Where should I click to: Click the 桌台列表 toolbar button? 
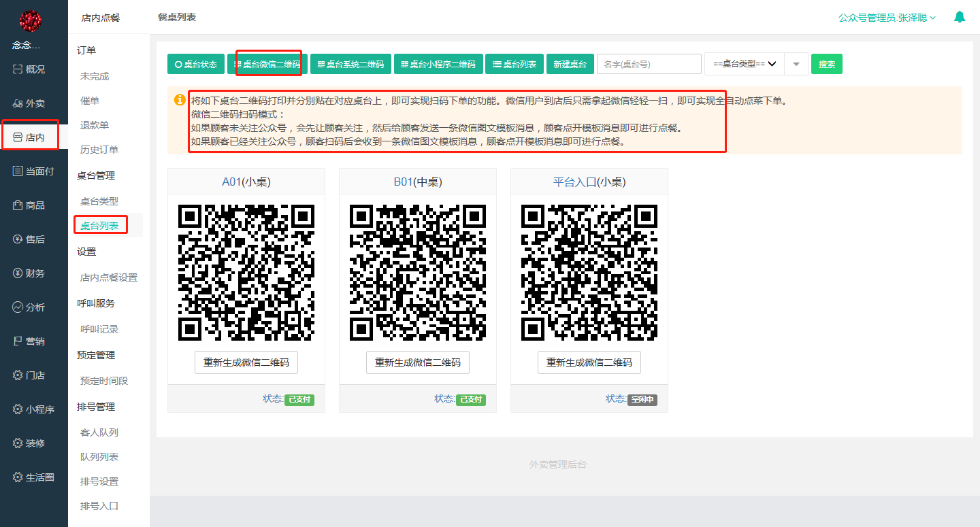point(514,64)
